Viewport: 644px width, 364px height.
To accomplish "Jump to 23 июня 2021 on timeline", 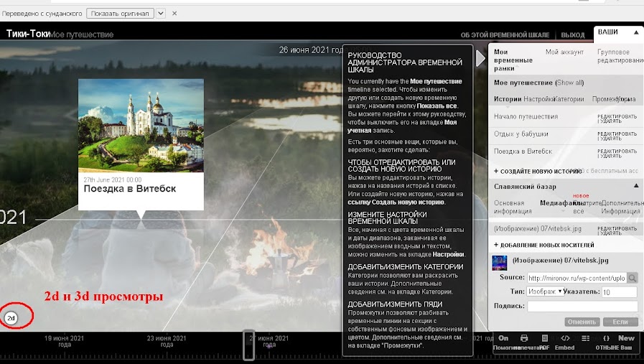I will [x=167, y=341].
